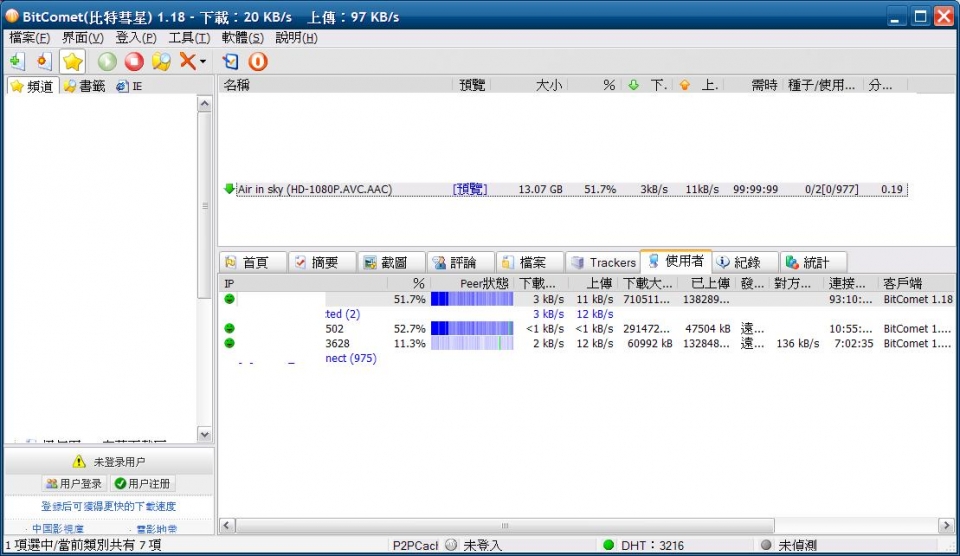960x556 pixels.
Task: Click the create torrent toolbar icon
Action: tap(43, 61)
